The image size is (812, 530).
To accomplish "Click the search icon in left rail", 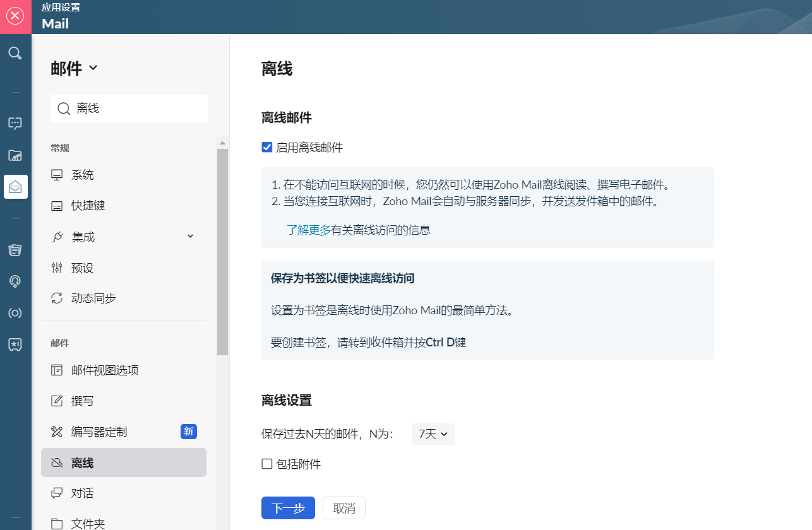I will (x=15, y=53).
